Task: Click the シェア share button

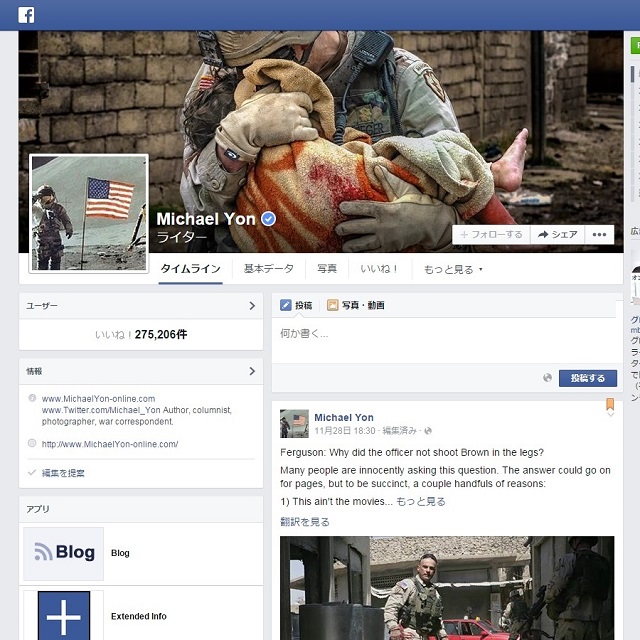Action: pos(558,234)
